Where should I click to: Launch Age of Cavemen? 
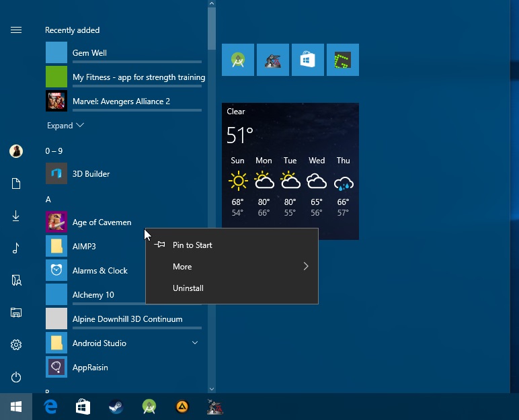pyautogui.click(x=125, y=222)
